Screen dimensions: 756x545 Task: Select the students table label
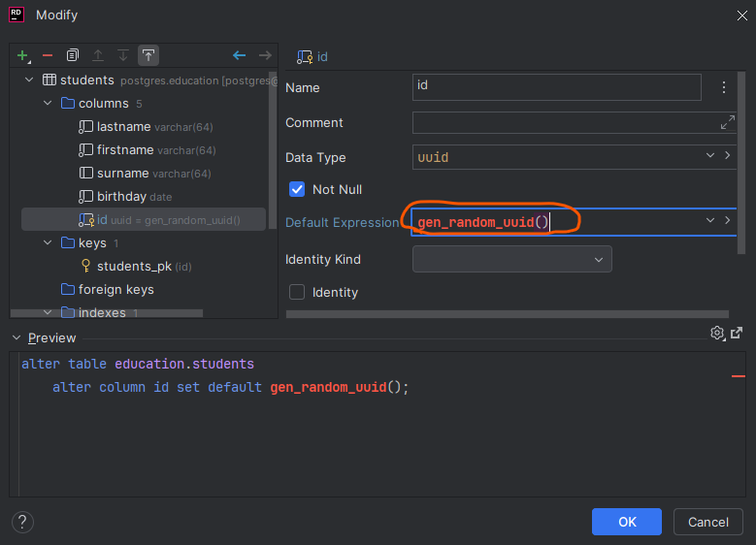click(87, 80)
